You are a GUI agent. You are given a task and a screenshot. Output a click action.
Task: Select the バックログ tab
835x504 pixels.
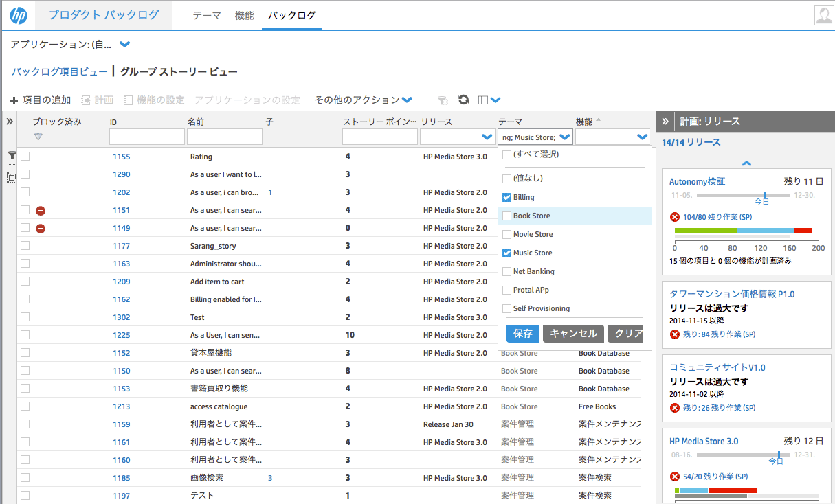tap(292, 15)
